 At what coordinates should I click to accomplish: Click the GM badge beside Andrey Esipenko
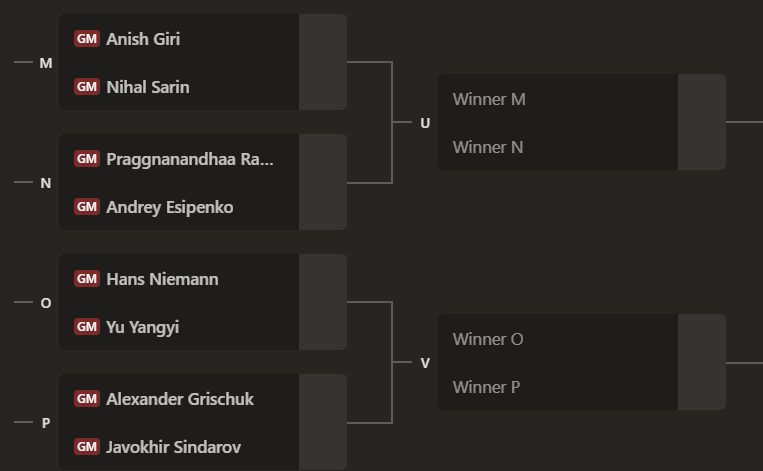tap(86, 207)
